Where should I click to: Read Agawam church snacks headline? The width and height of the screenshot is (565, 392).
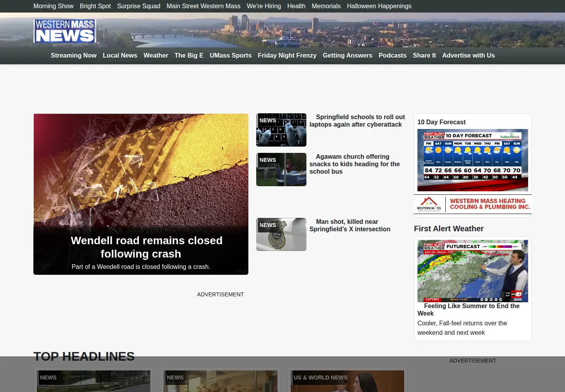(355, 164)
